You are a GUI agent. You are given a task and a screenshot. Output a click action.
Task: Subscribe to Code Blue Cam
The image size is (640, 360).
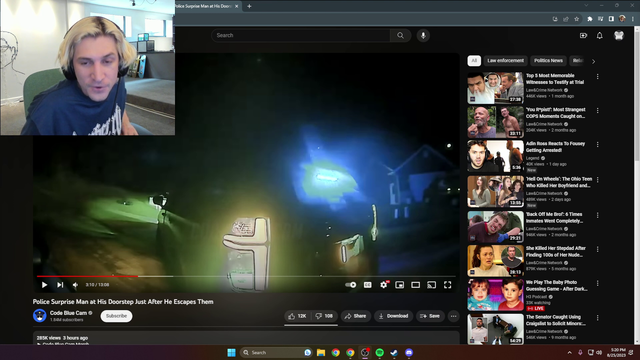(x=116, y=316)
